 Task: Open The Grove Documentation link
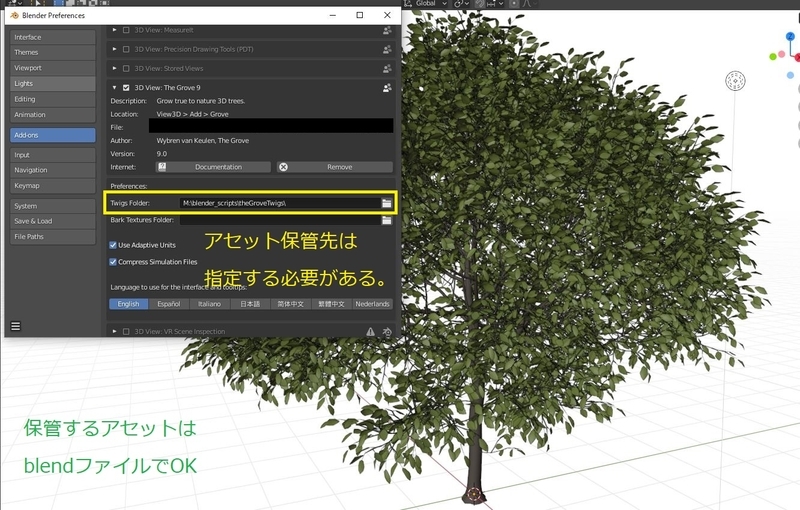pyautogui.click(x=213, y=167)
